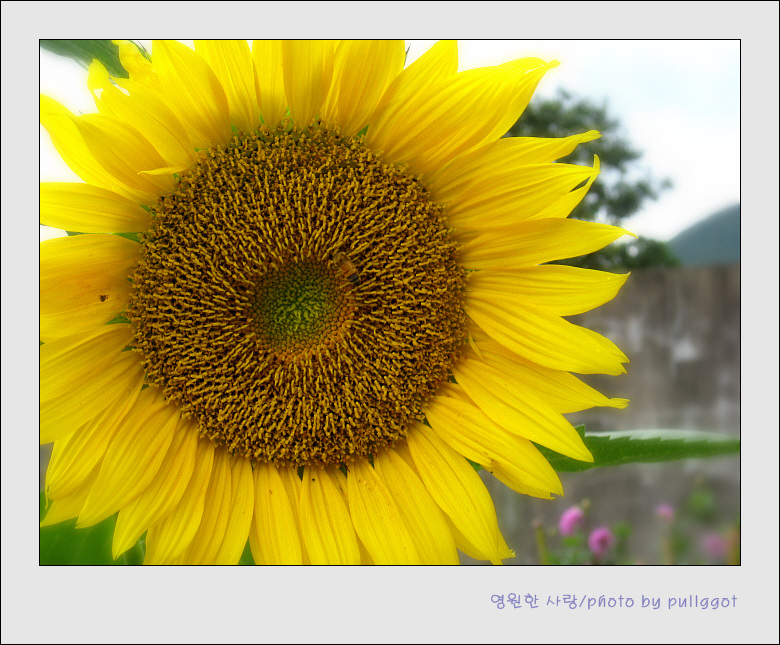
Task: Click the caption text "영원한 사랑/photo by pullggot"
Action: click(613, 601)
